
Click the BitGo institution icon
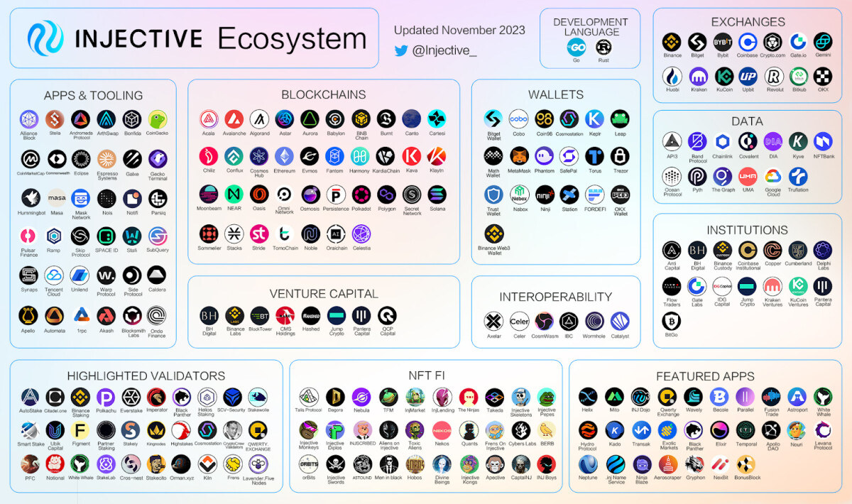tap(672, 321)
